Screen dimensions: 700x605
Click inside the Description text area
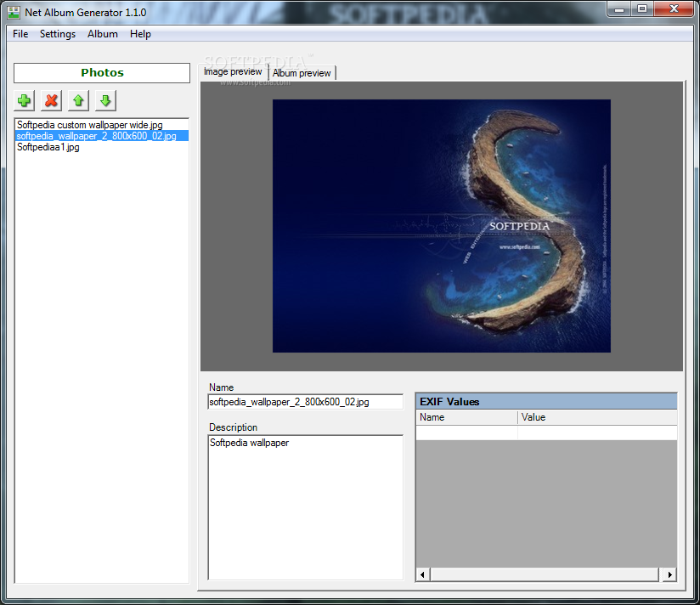(305, 507)
